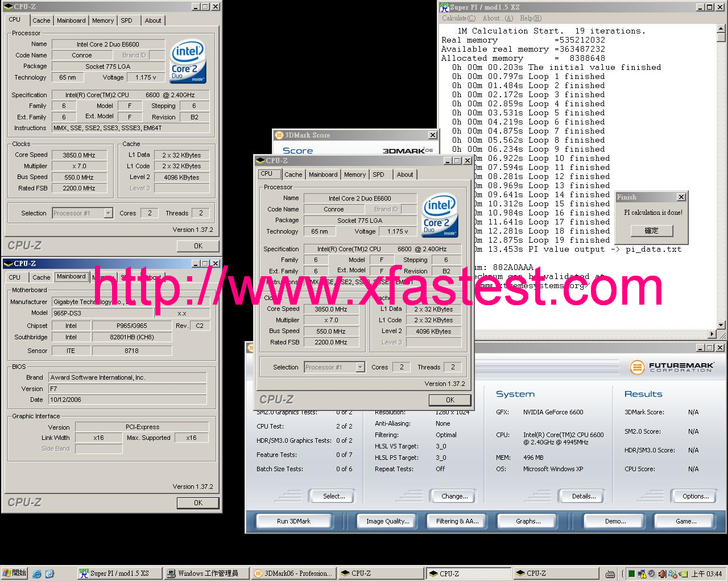
Task: Click the Core Speed value 3850.0 MHz in top-left CPU-Z
Action: point(79,155)
